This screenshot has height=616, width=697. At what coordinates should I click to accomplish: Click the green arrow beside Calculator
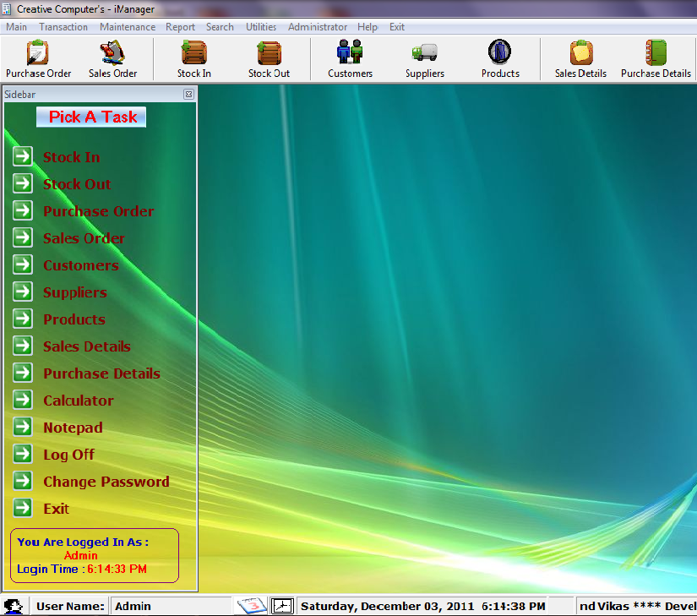(x=23, y=401)
